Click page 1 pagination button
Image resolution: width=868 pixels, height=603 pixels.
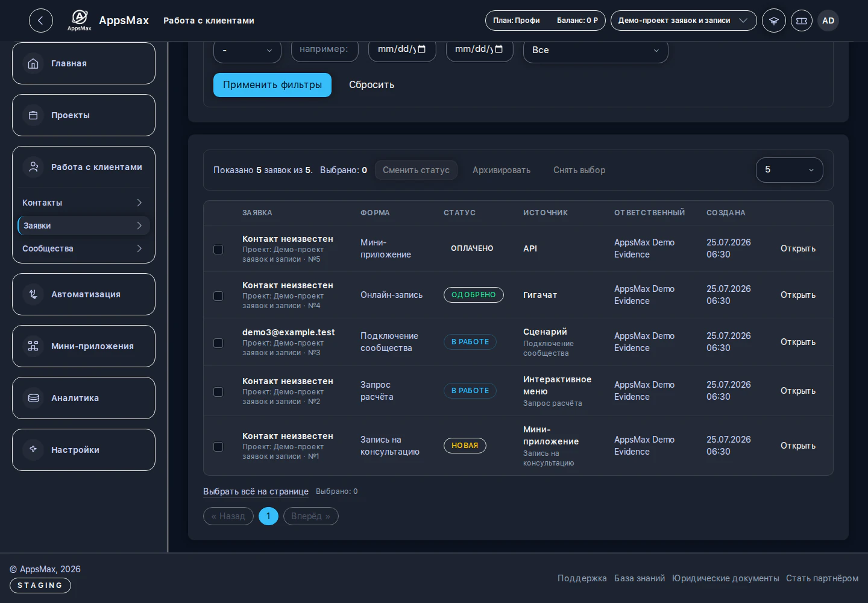point(268,516)
